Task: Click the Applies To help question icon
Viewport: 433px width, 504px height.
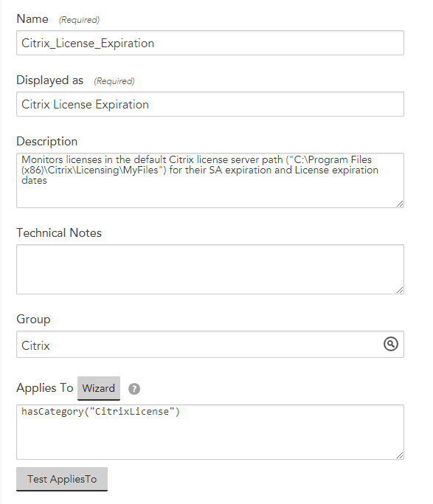Action: point(134,389)
